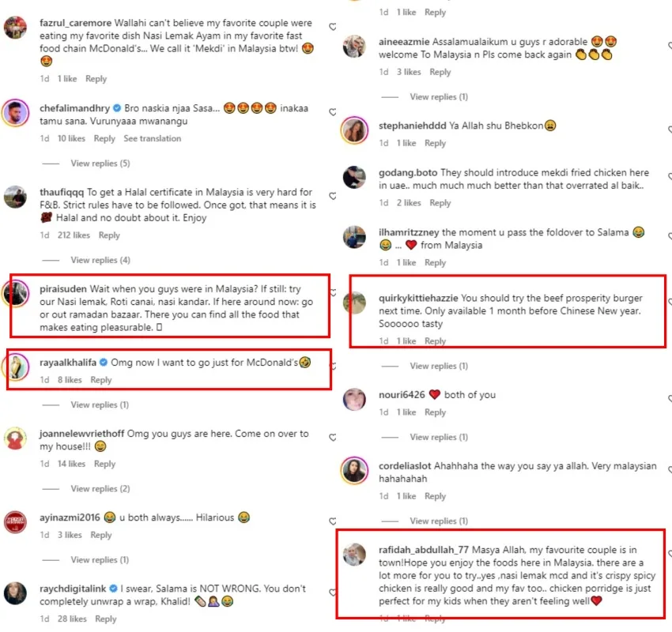View '212 likes' on thaufiqqq's comment
Viewport: 672px width, 632px height.
coord(74,235)
